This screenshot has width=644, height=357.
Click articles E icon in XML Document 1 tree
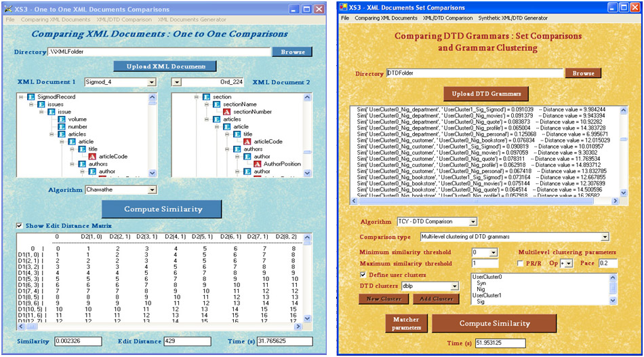62,134
